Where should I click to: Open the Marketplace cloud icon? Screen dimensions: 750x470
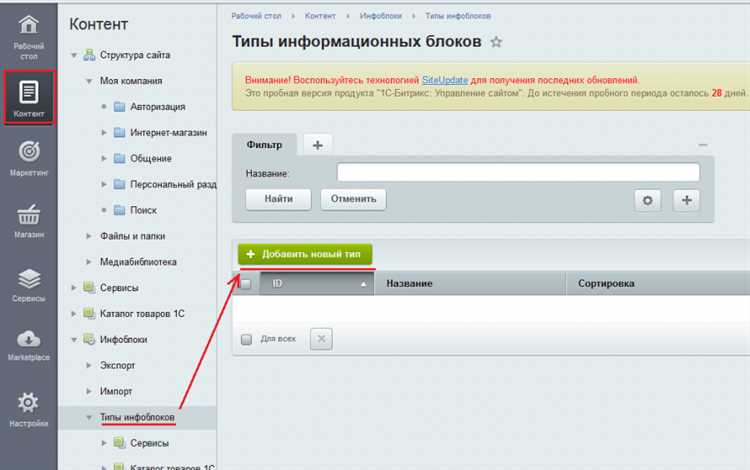click(x=29, y=339)
